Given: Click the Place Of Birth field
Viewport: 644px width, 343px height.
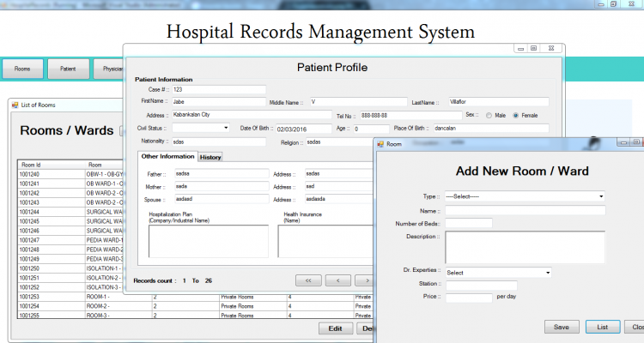Looking at the screenshot, I should 491,128.
